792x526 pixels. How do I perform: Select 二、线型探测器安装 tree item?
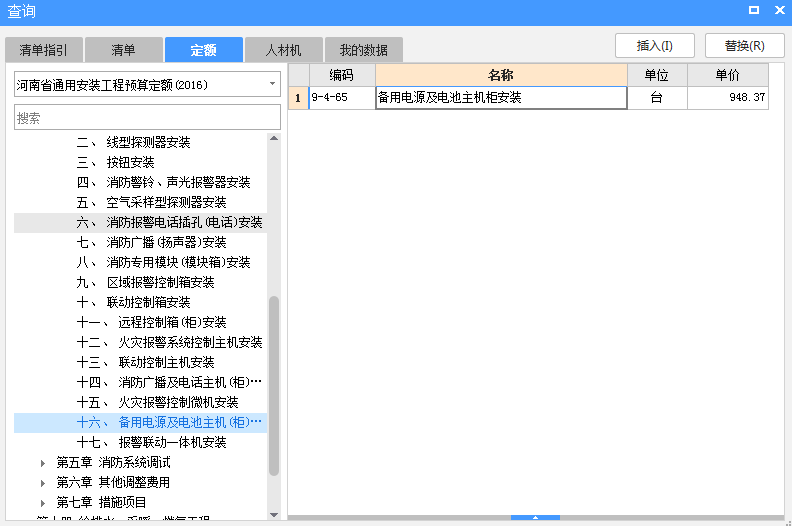point(133,142)
